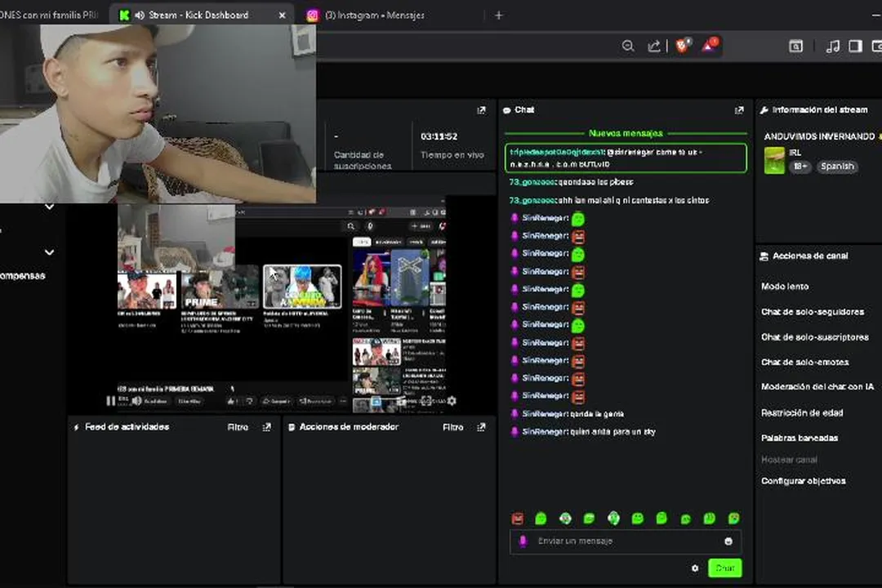Viewport: 882px width, 588px height.
Task: Click the music note toolbar icon
Action: pyautogui.click(x=832, y=46)
